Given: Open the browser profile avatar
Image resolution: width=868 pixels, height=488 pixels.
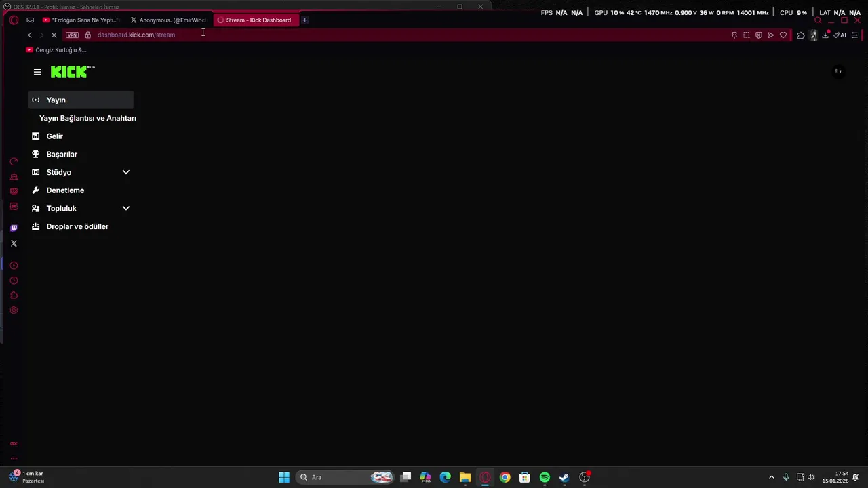Looking at the screenshot, I should pyautogui.click(x=813, y=35).
